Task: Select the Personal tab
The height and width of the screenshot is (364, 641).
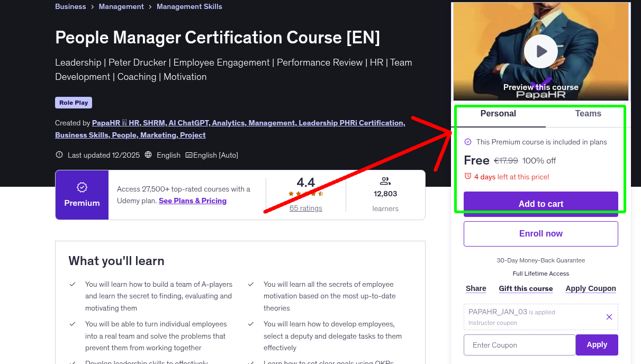Action: pyautogui.click(x=498, y=113)
